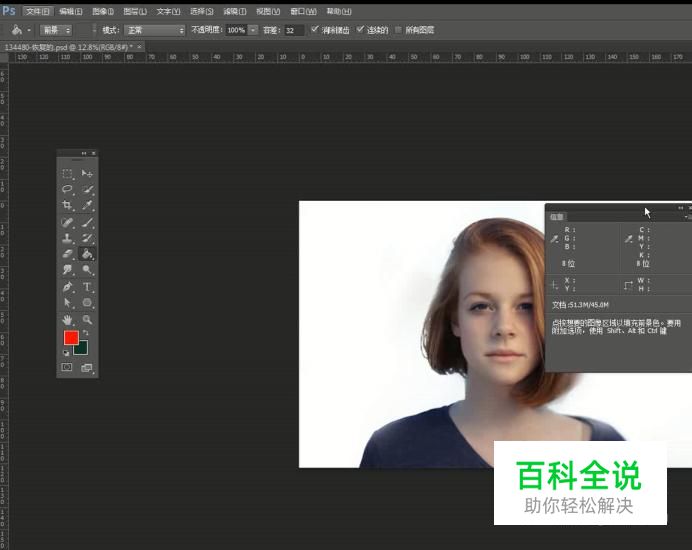The image size is (692, 550).
Task: Expand the opacity 100% slider arrow
Action: [x=253, y=30]
